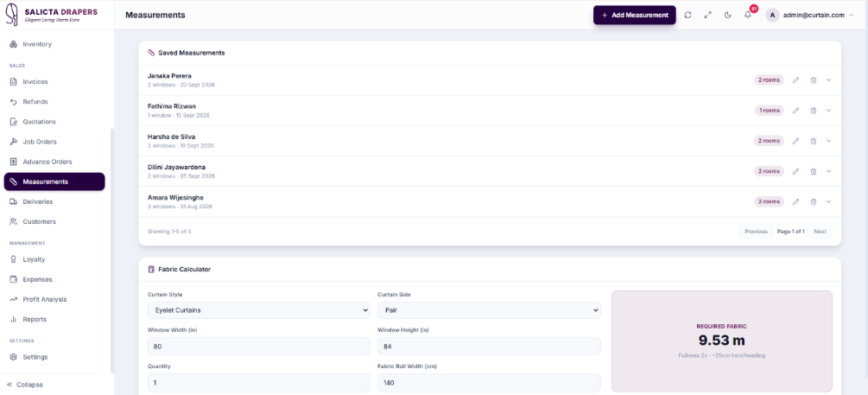868x395 pixels.
Task: Open Expenses in the sidebar
Action: point(54,279)
